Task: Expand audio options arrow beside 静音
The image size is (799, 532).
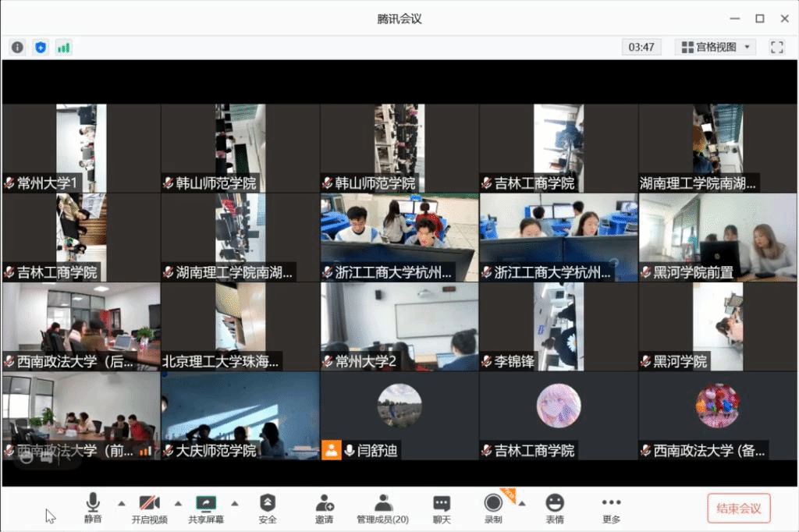Action: (x=121, y=503)
